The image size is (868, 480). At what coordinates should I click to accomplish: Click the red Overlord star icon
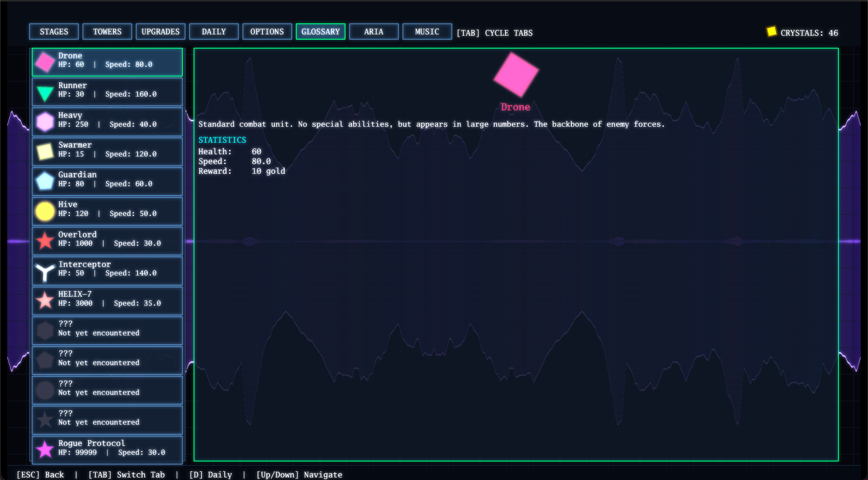(44, 241)
